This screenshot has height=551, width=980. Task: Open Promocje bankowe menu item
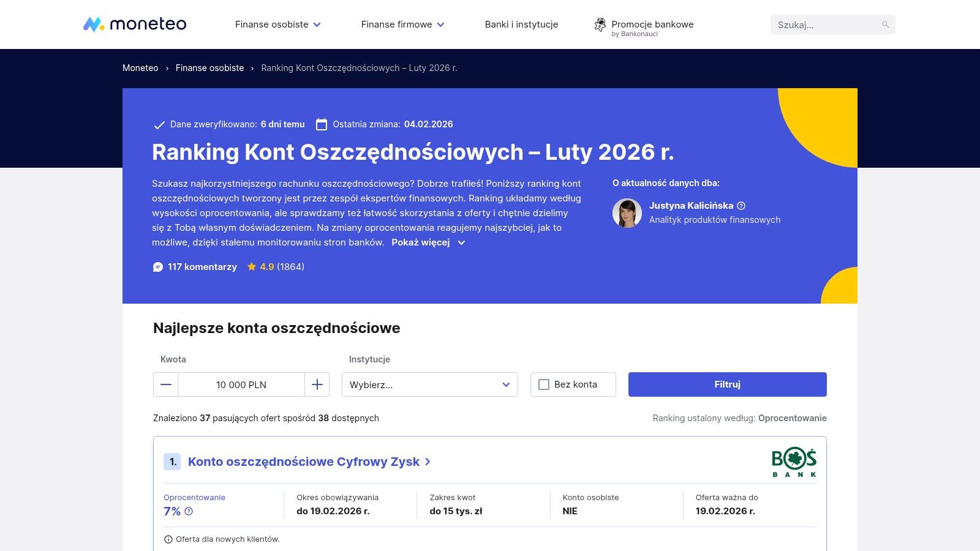pyautogui.click(x=652, y=24)
